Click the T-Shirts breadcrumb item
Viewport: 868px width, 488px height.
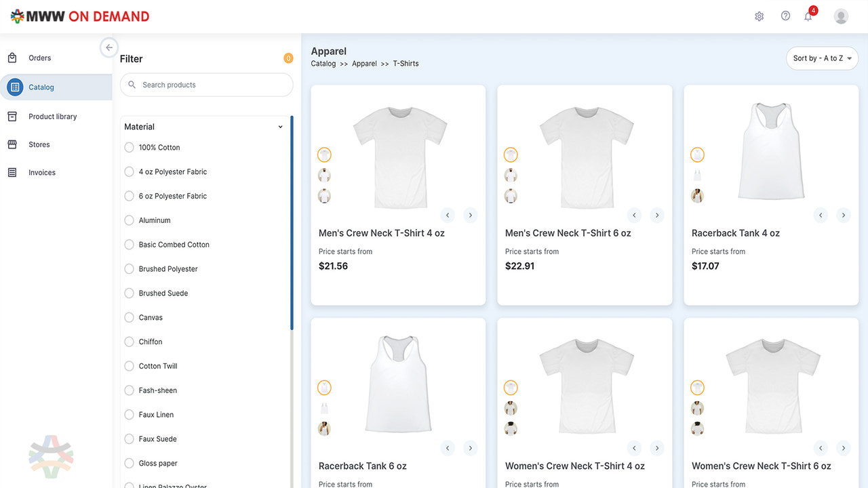tap(406, 63)
